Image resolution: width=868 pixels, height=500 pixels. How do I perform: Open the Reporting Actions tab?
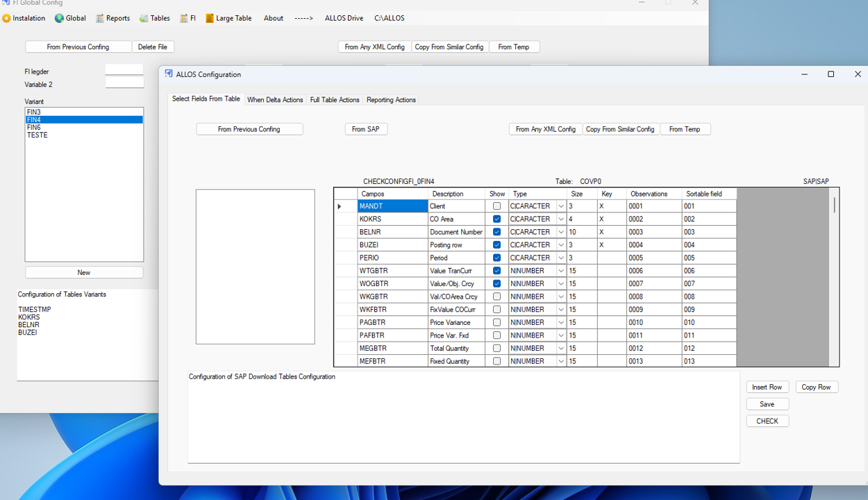(x=391, y=100)
